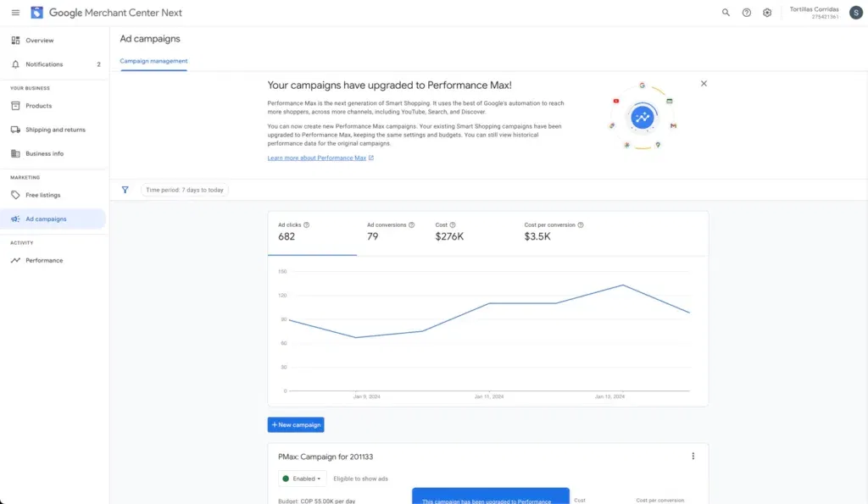
Task: Open the search icon in the top bar
Action: tap(726, 13)
